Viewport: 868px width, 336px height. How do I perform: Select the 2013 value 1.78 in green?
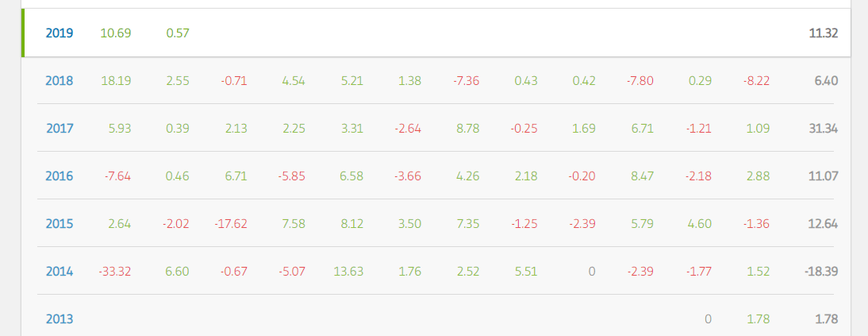point(759,319)
